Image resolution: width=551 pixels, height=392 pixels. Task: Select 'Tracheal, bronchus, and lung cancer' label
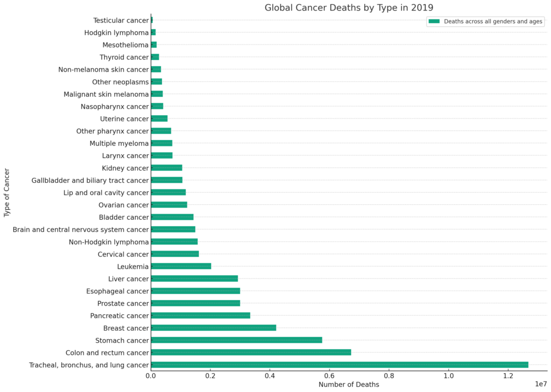point(89,365)
